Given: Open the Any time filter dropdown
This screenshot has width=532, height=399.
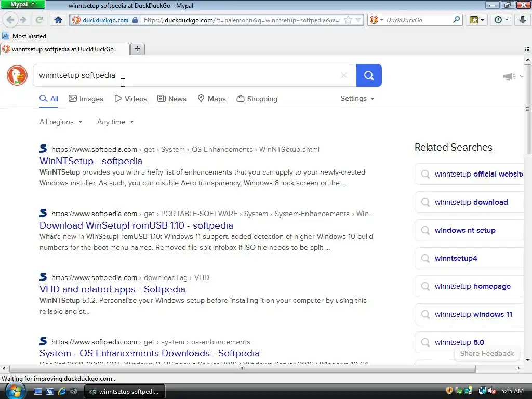Looking at the screenshot, I should pos(115,122).
